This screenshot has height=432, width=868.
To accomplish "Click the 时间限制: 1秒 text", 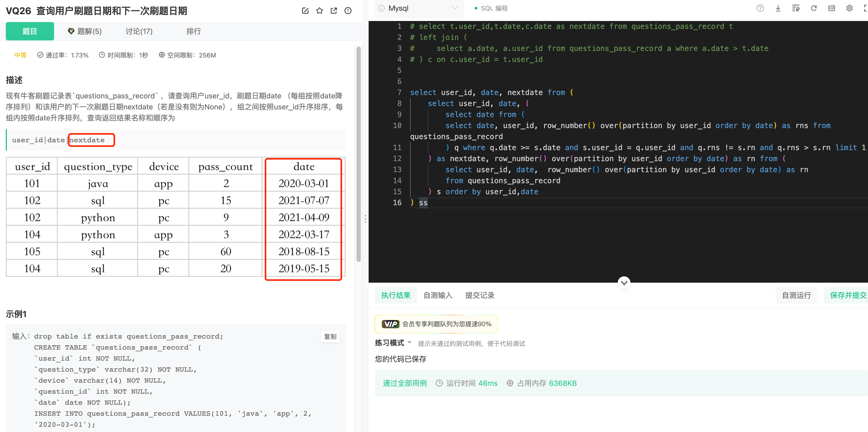I will [x=123, y=55].
